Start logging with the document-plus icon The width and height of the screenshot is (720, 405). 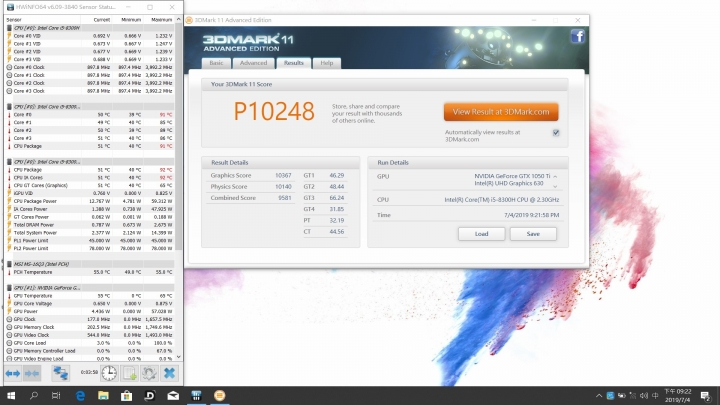click(x=129, y=373)
